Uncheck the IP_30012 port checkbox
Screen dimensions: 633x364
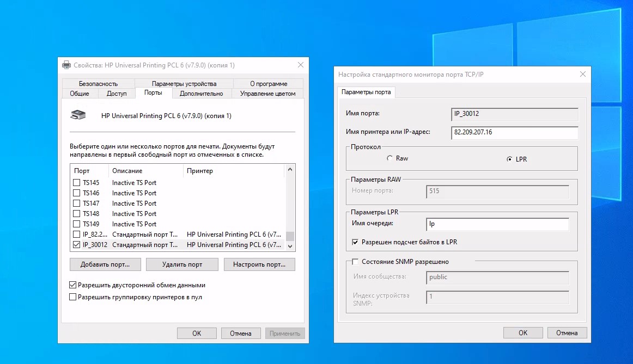(76, 245)
